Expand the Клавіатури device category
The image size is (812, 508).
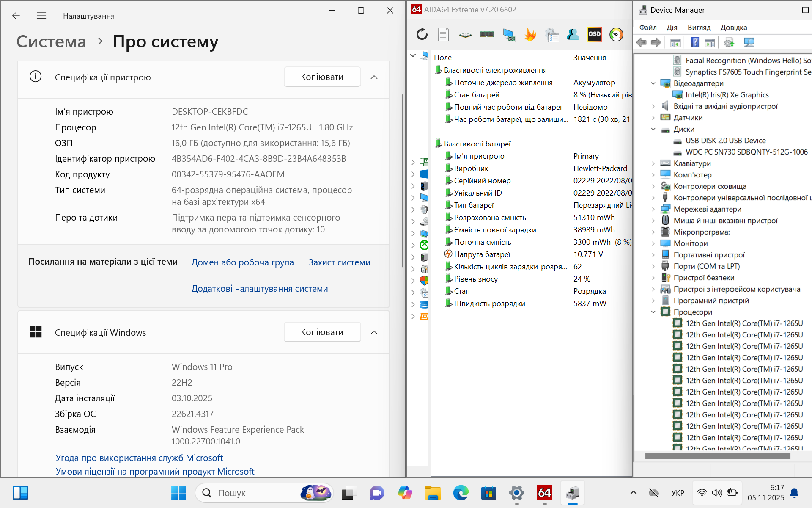point(653,163)
